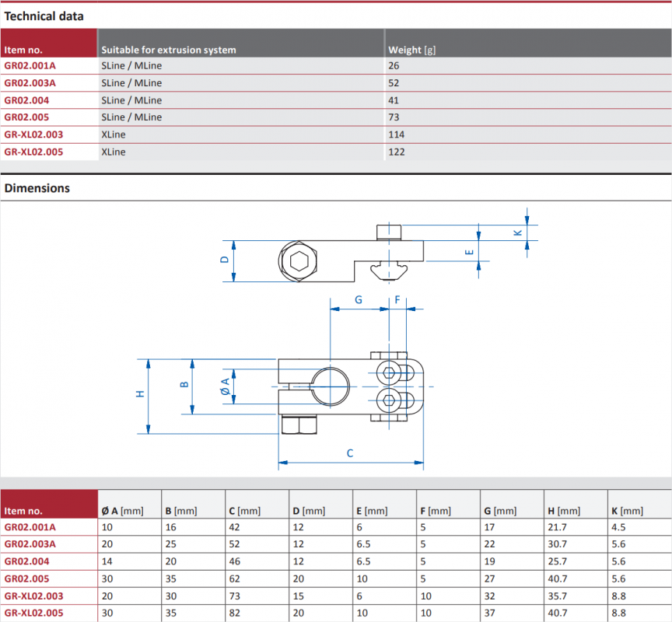Screen dimensions: 672x622
Task: Click dimension label D in the drawing
Action: 224,260
